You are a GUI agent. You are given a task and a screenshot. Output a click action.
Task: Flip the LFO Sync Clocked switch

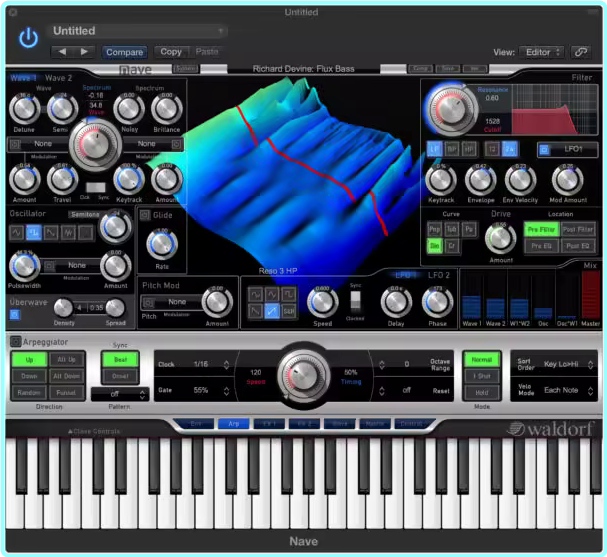pos(355,302)
